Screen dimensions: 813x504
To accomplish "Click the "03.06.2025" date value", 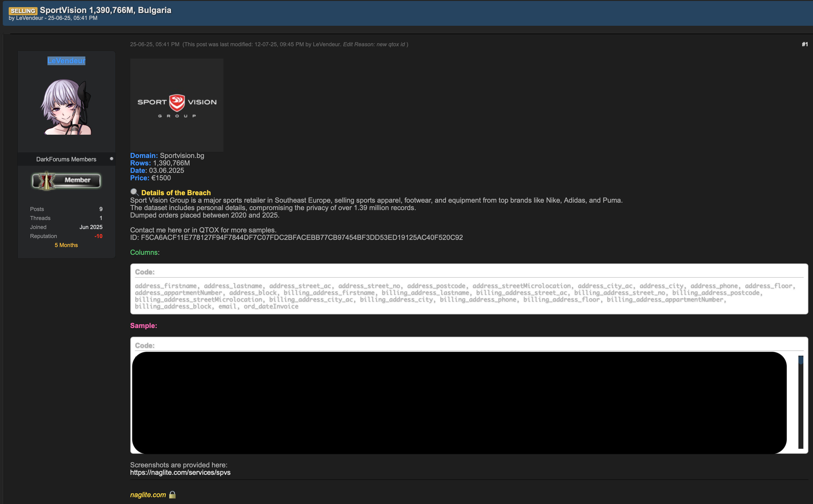I will point(167,170).
